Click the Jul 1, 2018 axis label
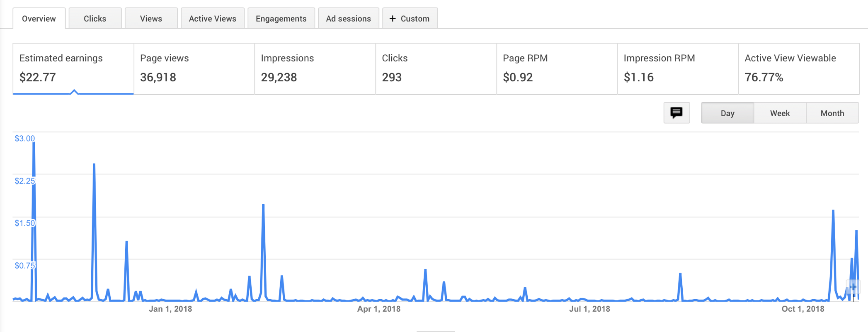 [x=589, y=309]
